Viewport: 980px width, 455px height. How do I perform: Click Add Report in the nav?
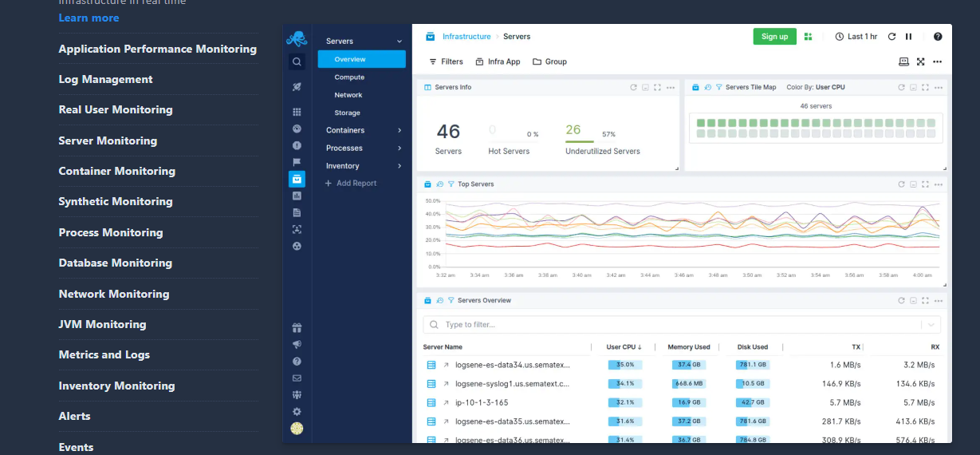point(351,184)
